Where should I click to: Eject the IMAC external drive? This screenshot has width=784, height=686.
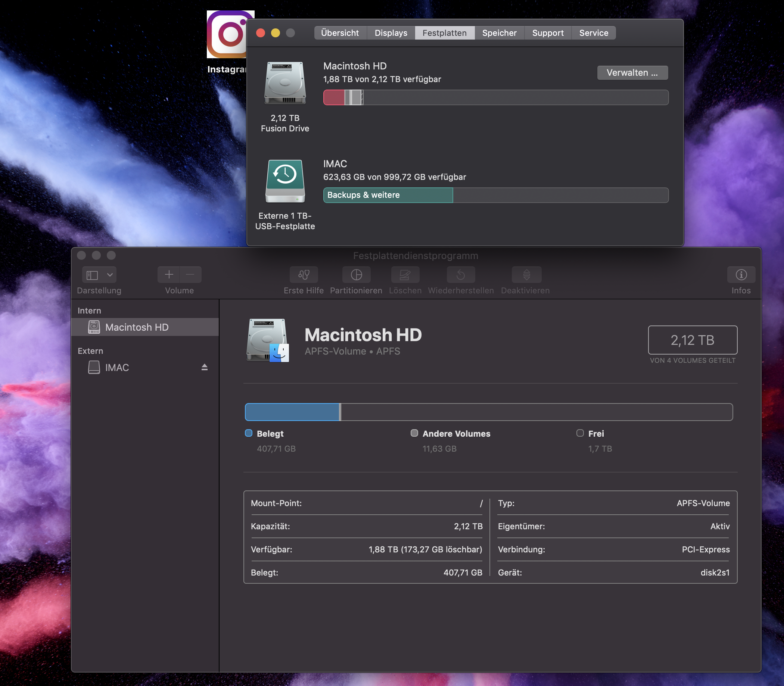205,367
